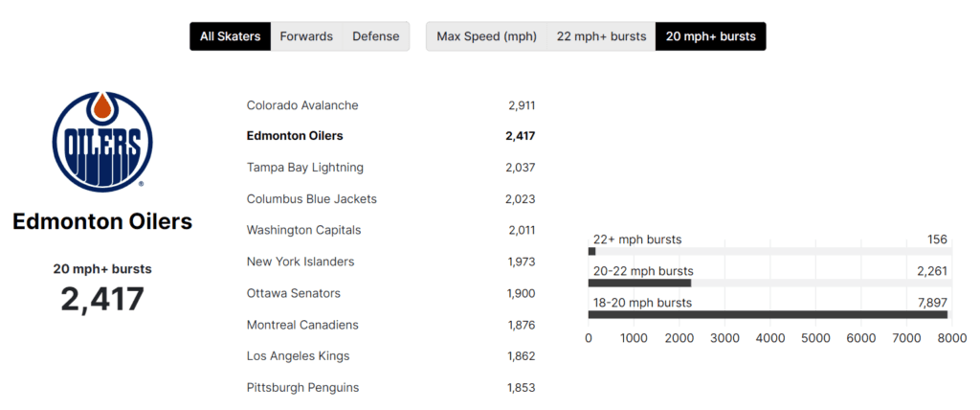Pick New York Islanders from rankings
980x410 pixels.
tap(300, 262)
